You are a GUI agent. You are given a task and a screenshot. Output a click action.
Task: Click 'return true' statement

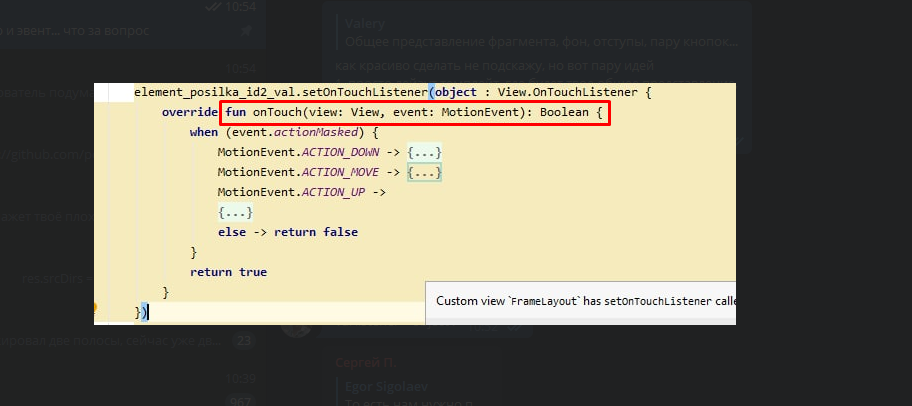coord(229,272)
